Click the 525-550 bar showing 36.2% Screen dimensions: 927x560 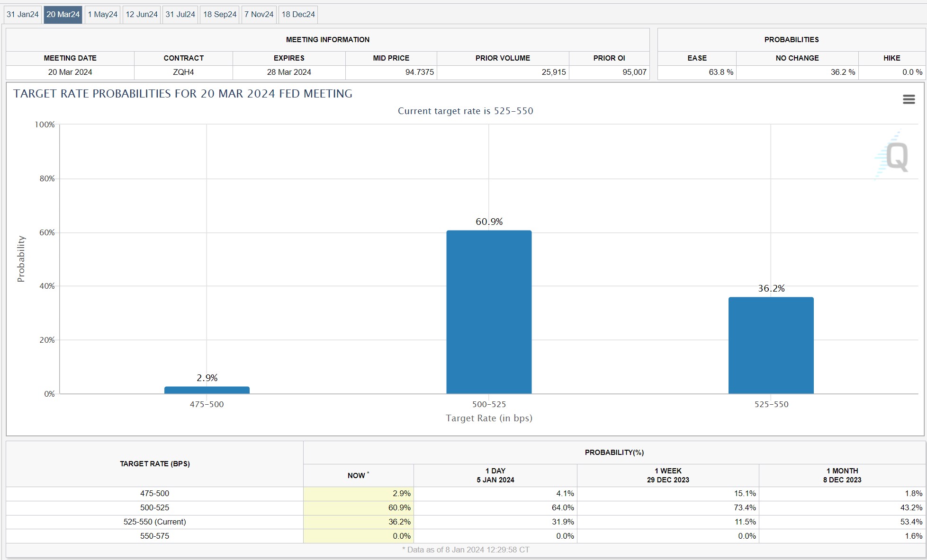pyautogui.click(x=771, y=346)
